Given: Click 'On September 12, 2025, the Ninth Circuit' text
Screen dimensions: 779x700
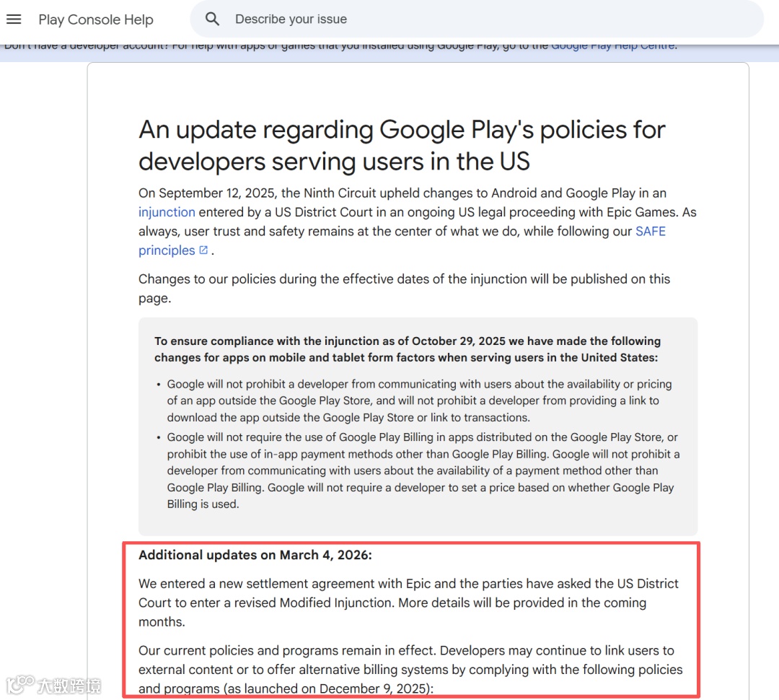Looking at the screenshot, I should (259, 193).
